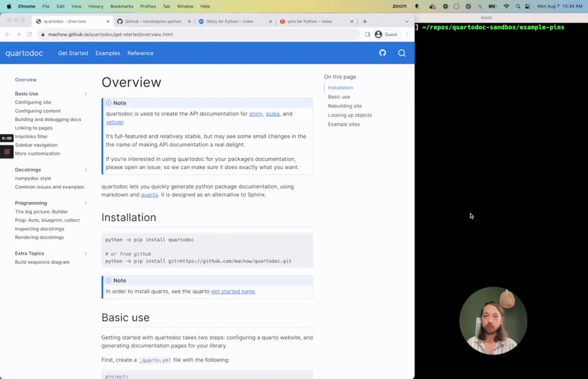Screen dimensions: 588x379
Task: Open Control Center in the menu bar
Action: click(528, 6)
